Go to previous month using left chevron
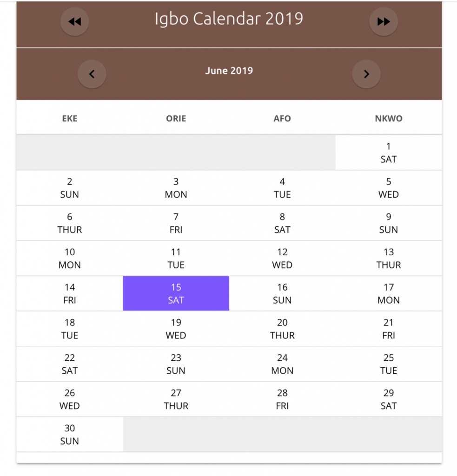 [x=92, y=74]
